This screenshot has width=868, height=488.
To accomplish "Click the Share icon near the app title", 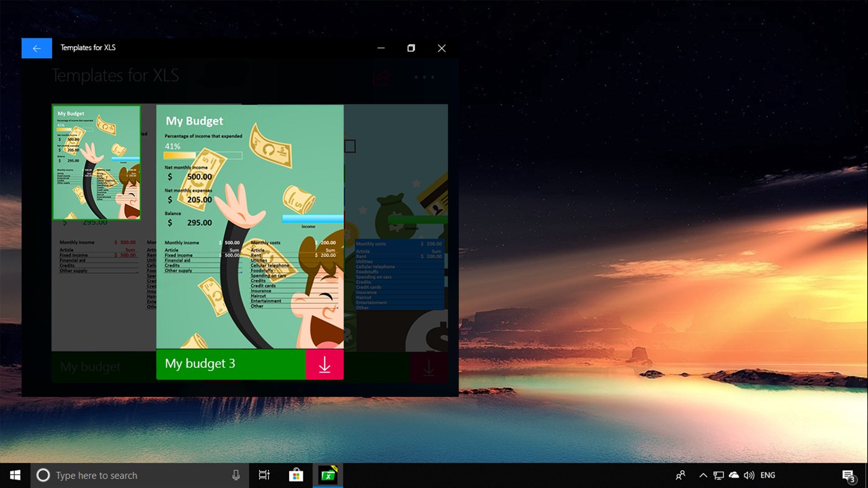I will [x=380, y=76].
